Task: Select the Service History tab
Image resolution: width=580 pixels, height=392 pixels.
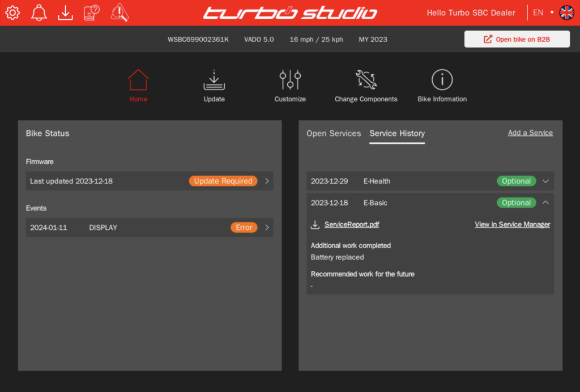Action: pyautogui.click(x=397, y=134)
